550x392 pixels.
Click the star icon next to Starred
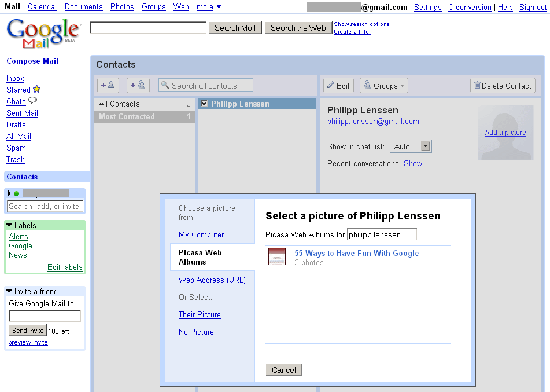(36, 89)
